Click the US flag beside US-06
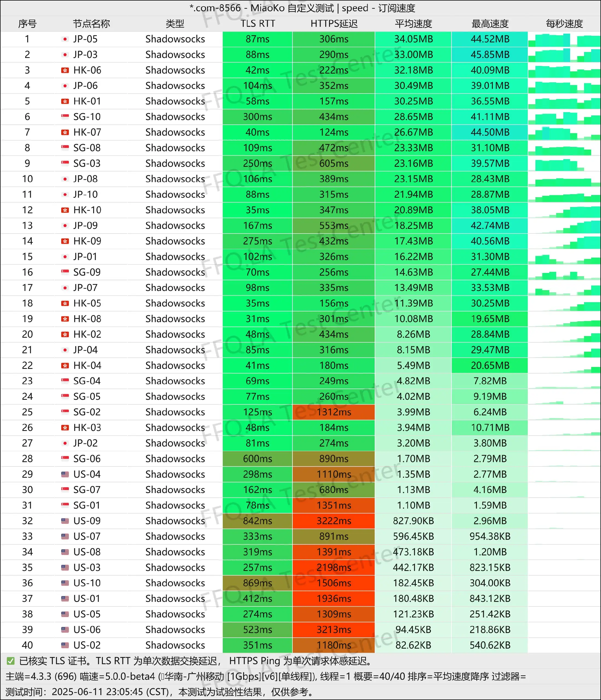 click(65, 630)
